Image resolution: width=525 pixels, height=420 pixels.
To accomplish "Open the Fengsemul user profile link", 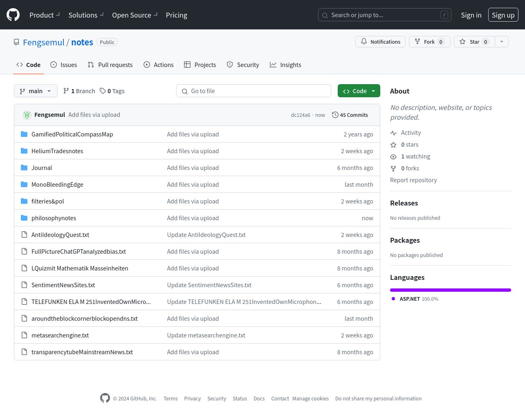I will tap(44, 42).
